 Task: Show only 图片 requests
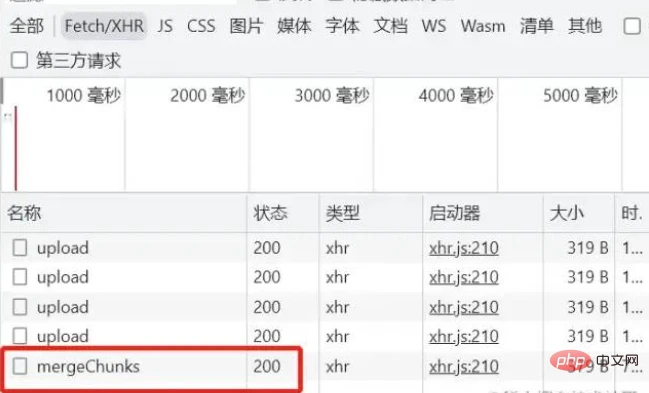246,26
